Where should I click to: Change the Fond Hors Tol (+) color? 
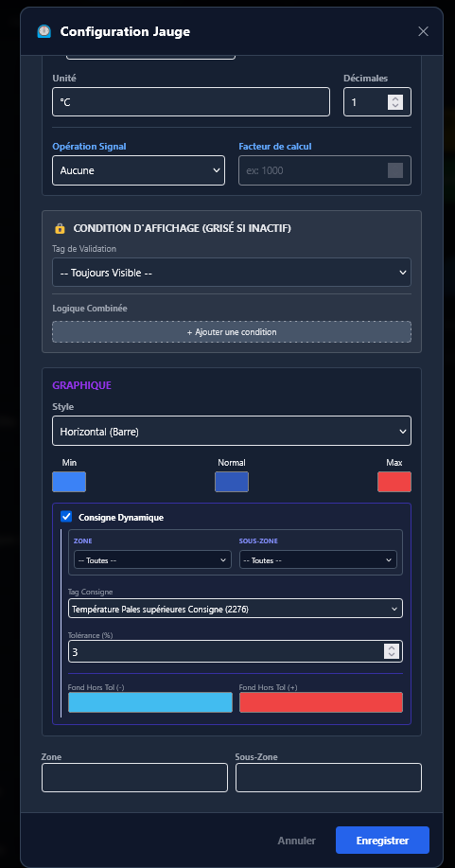pyautogui.click(x=321, y=702)
